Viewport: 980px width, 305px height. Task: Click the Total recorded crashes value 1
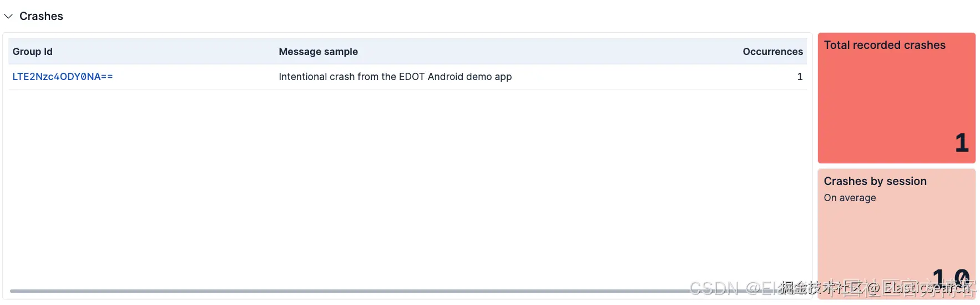(x=962, y=143)
